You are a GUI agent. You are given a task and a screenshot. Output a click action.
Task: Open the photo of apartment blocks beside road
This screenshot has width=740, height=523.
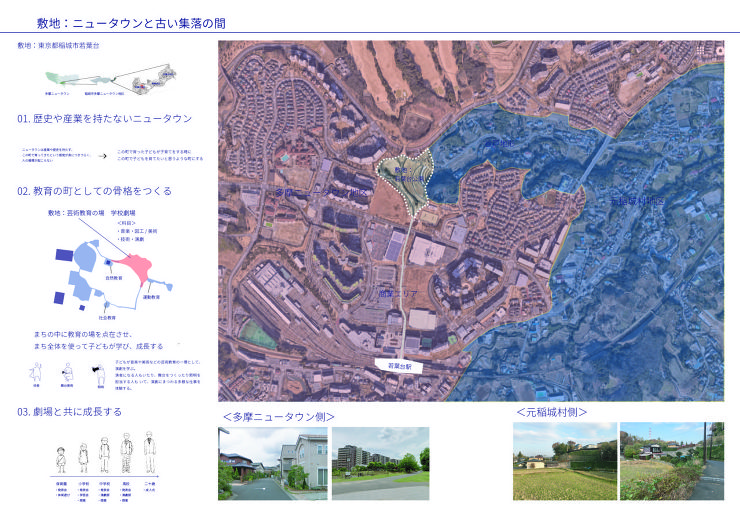(381, 464)
